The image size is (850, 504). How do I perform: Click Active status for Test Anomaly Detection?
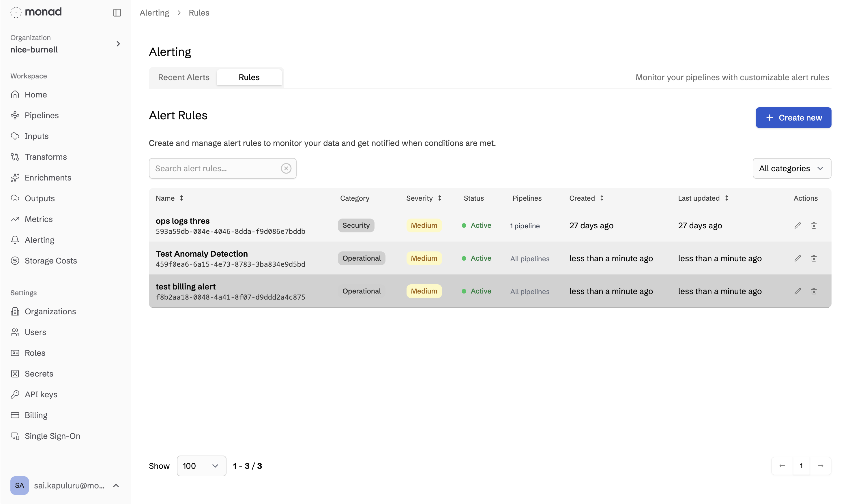click(476, 258)
